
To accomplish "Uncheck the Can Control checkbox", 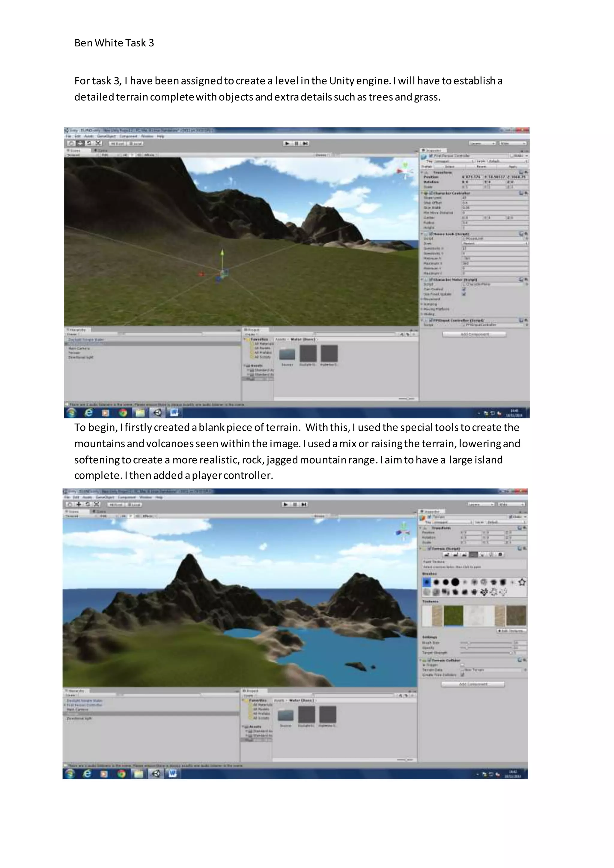I will pyautogui.click(x=464, y=289).
